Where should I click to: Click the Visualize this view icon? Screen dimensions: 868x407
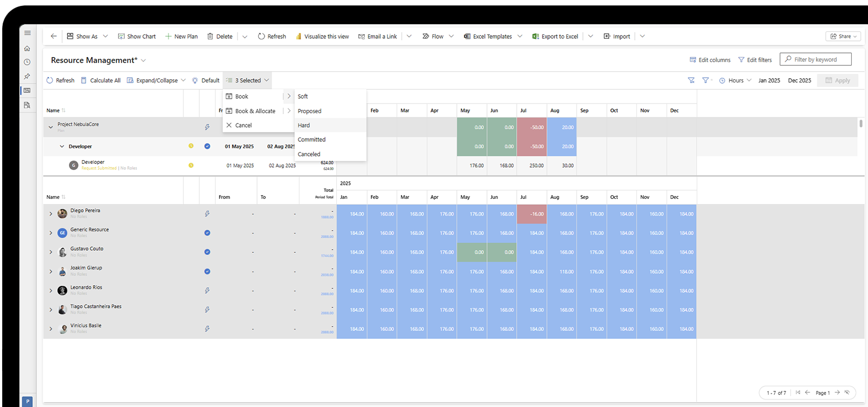298,37
